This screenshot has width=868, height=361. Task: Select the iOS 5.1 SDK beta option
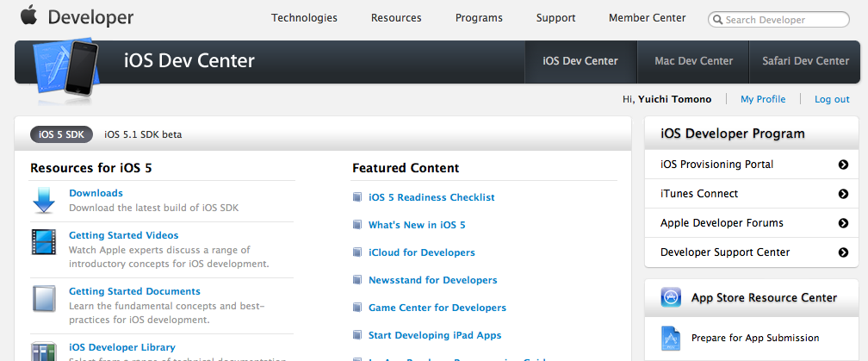[x=143, y=134]
